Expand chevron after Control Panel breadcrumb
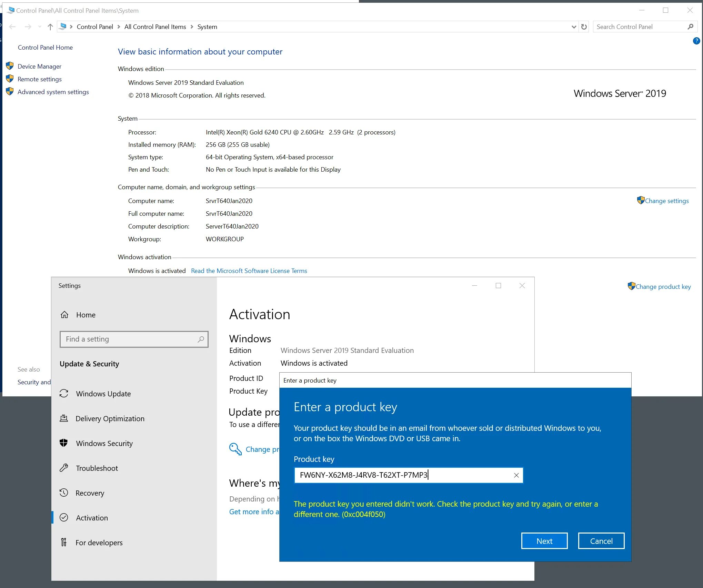The height and width of the screenshot is (588, 703). tap(119, 27)
